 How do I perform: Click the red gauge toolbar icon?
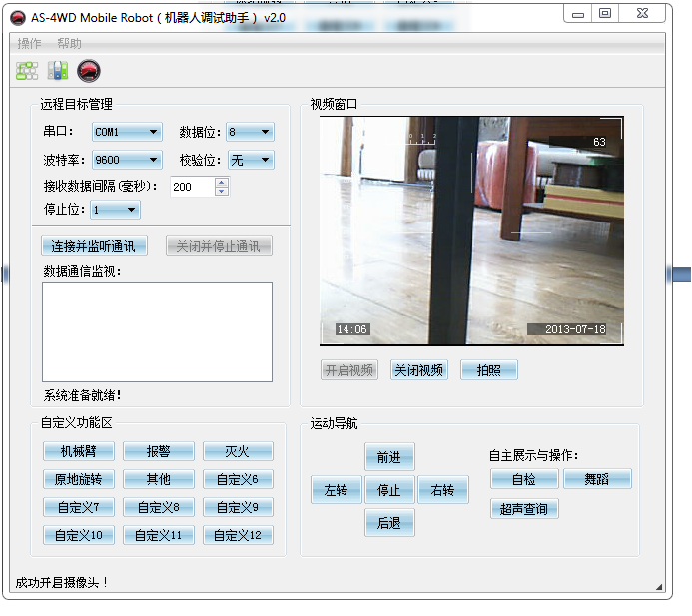[x=89, y=71]
